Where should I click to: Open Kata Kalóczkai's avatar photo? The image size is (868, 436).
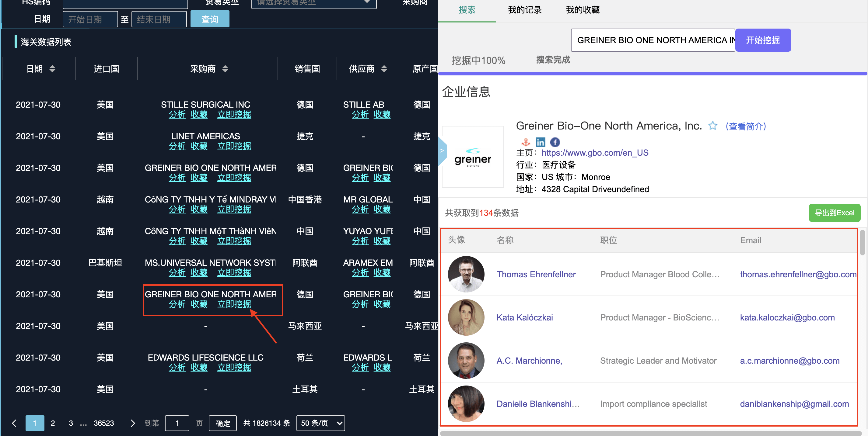pos(466,317)
